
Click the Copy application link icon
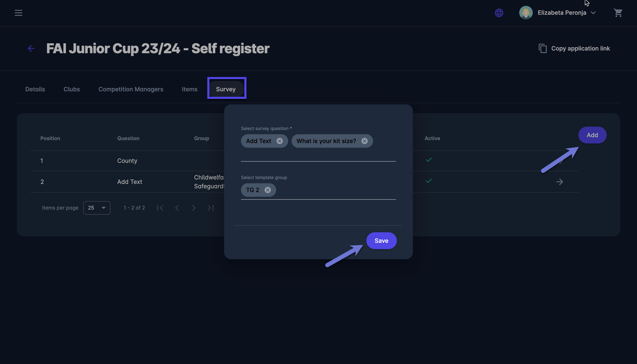point(542,49)
